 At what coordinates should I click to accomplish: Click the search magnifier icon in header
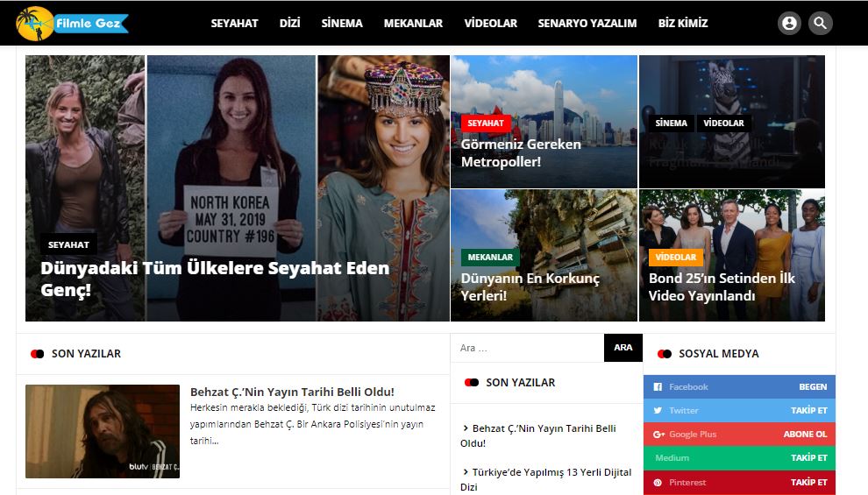click(820, 24)
